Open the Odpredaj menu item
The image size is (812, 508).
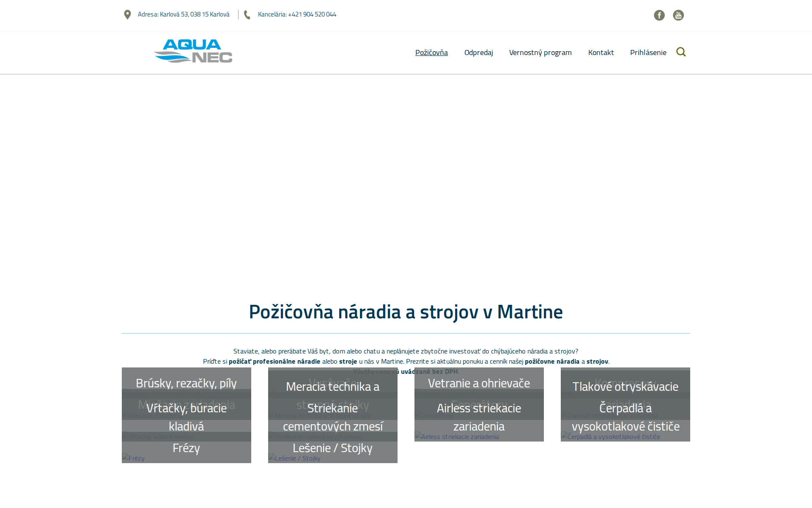tap(478, 52)
